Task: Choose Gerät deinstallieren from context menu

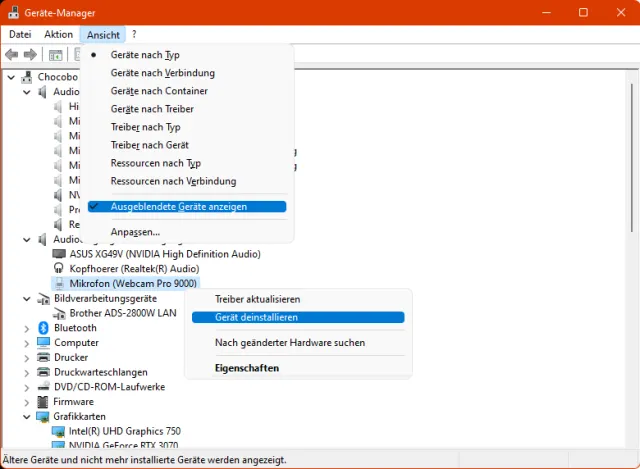Action: point(256,317)
